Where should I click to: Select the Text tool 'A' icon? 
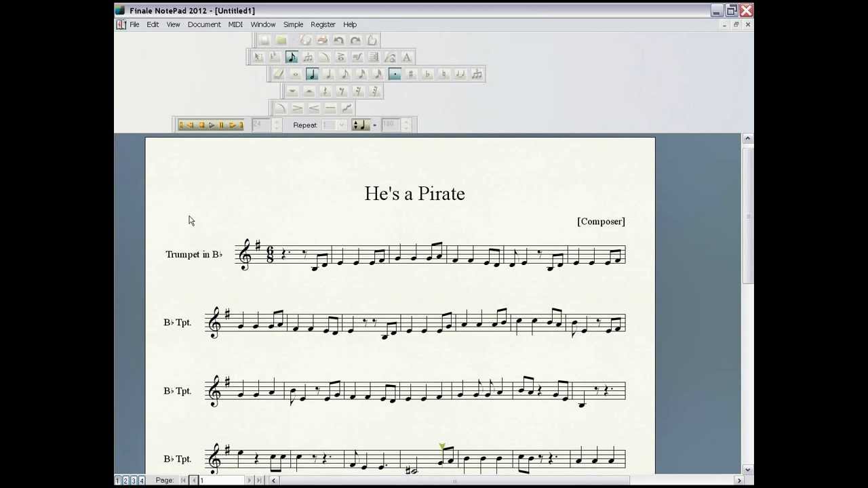point(406,57)
